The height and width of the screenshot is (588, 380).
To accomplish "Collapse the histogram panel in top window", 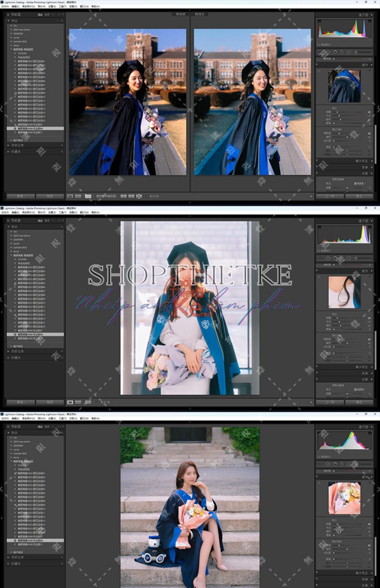I will 371,15.
